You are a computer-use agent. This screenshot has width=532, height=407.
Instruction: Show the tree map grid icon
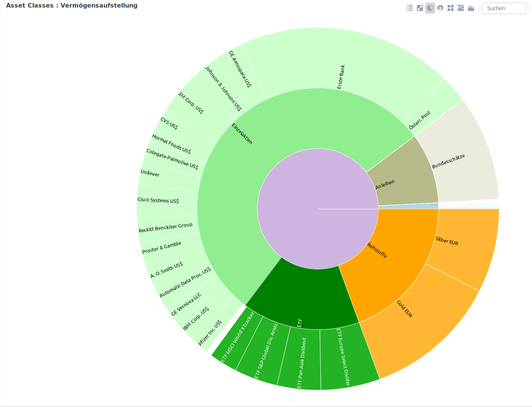tap(451, 8)
